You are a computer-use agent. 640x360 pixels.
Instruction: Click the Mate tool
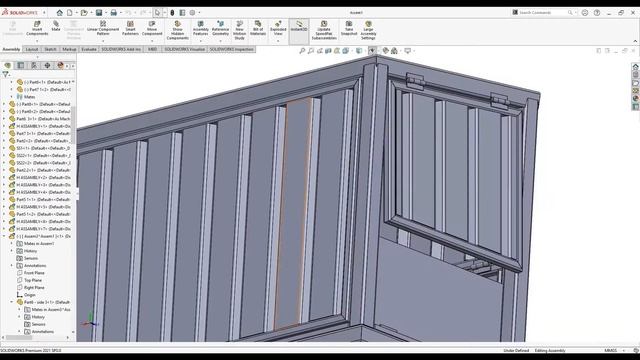coord(56,27)
